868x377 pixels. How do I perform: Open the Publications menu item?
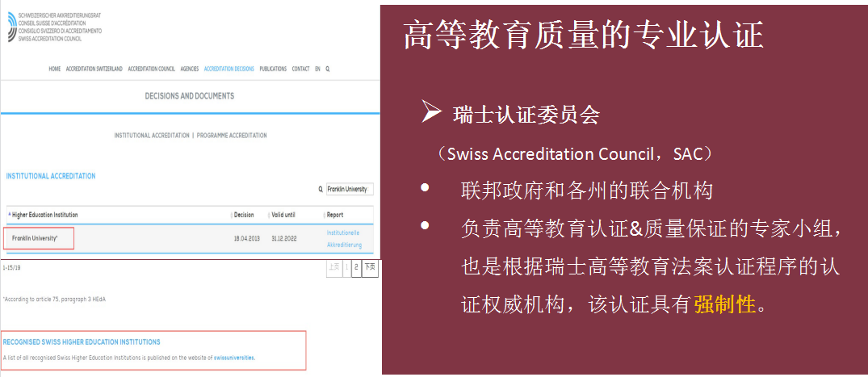tap(273, 69)
